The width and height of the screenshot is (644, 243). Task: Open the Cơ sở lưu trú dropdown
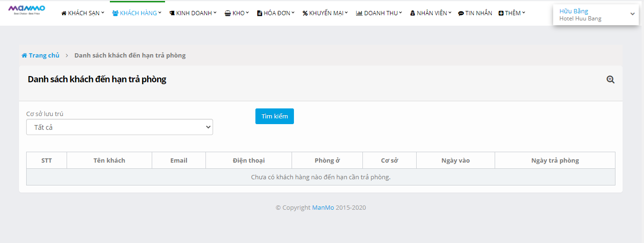(x=119, y=127)
